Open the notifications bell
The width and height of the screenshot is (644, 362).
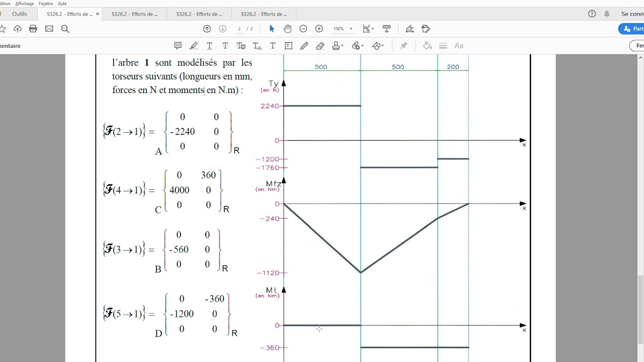(607, 14)
